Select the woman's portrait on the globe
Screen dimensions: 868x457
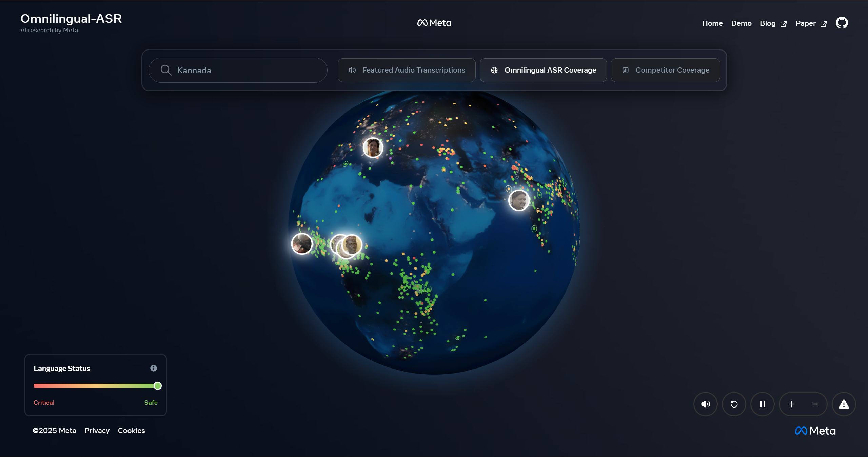pyautogui.click(x=373, y=148)
